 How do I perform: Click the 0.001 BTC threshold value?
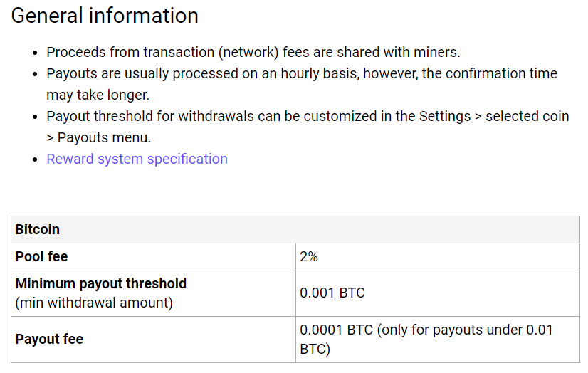click(332, 293)
